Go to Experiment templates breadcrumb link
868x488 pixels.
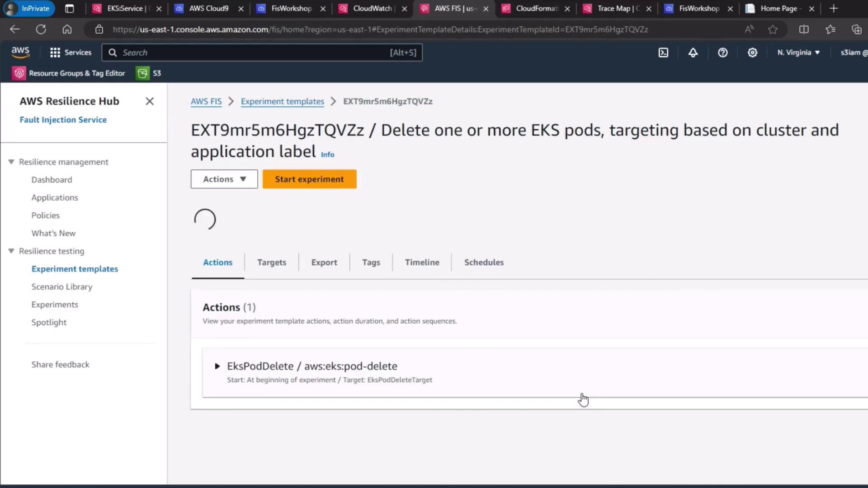point(282,101)
